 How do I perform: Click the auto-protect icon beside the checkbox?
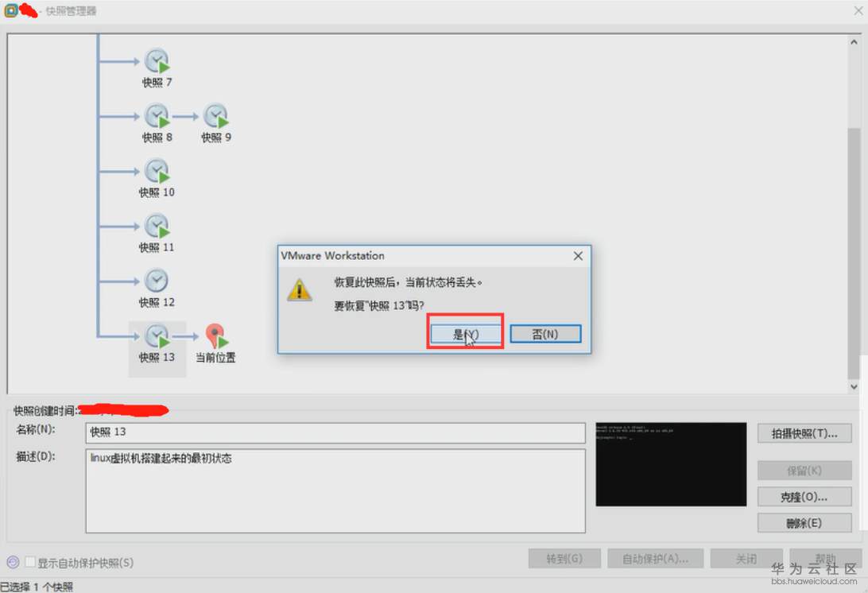[x=13, y=563]
